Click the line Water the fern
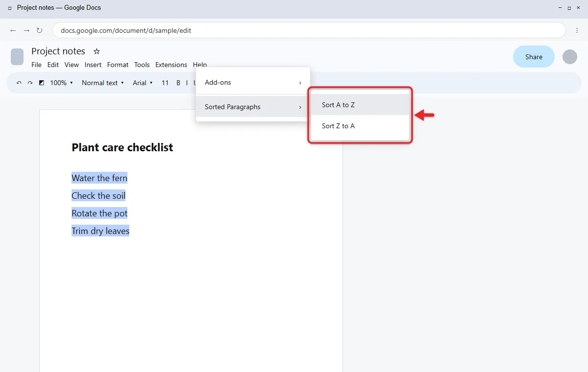Viewport: 588px width, 372px height. pyautogui.click(x=99, y=178)
